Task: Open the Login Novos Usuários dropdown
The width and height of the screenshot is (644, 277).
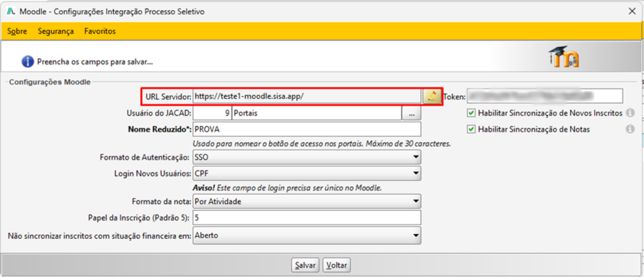Action: [x=307, y=174]
